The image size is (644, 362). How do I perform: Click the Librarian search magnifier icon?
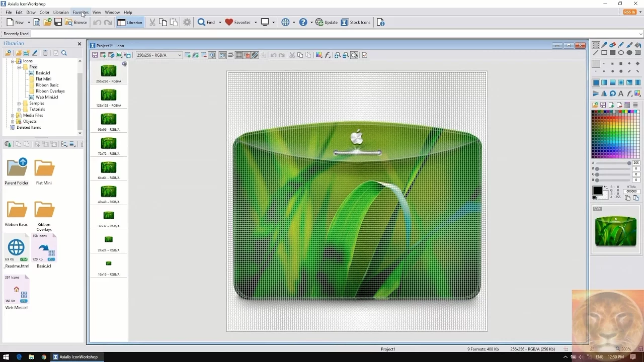(x=64, y=53)
